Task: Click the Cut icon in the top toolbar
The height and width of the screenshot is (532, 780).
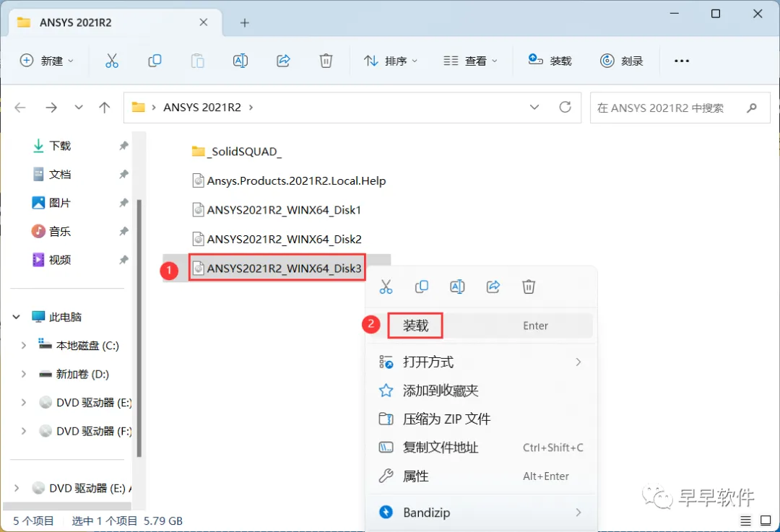Action: point(112,61)
